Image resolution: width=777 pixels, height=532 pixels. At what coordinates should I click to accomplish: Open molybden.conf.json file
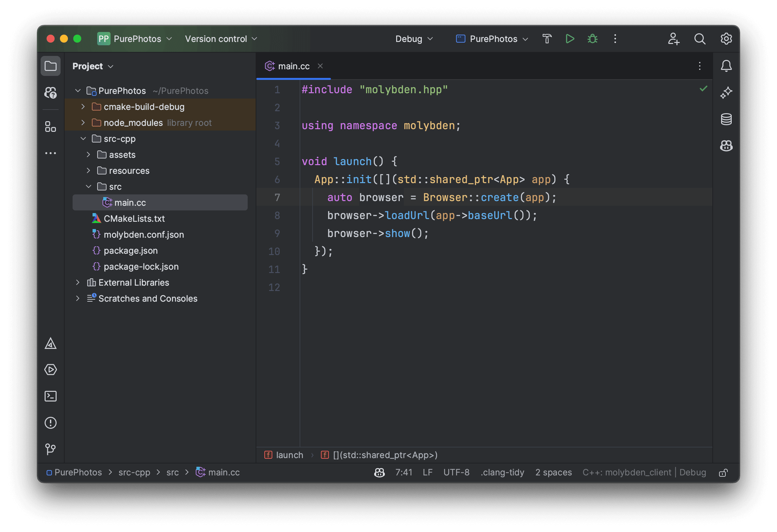143,234
